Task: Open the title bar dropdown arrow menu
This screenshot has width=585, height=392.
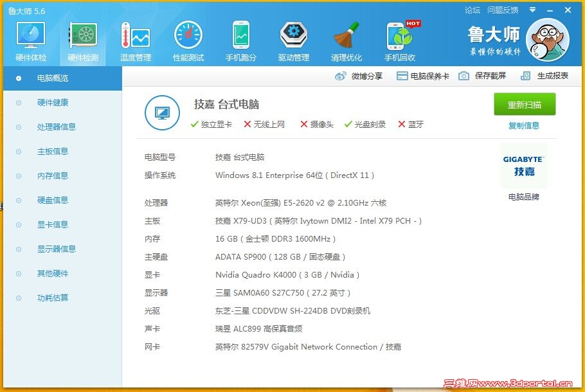Action: click(x=531, y=10)
